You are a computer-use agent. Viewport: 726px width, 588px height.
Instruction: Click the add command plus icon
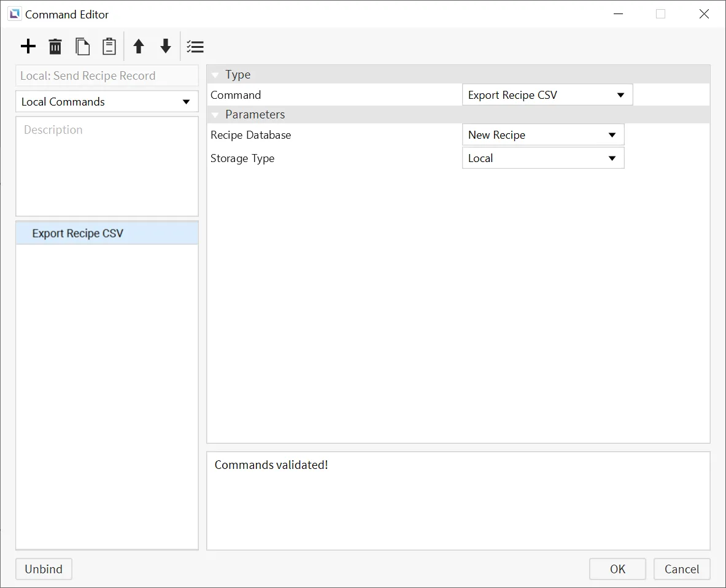click(28, 47)
